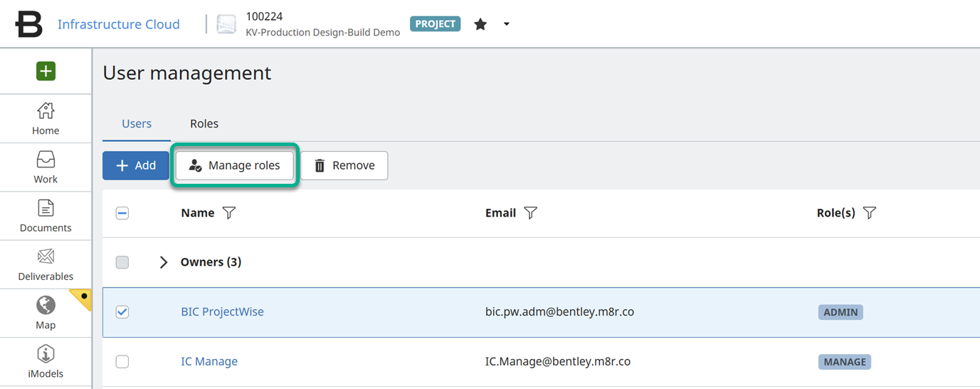Uncheck the BIC ProjectWise row checkbox
The image size is (980, 389).
122,312
